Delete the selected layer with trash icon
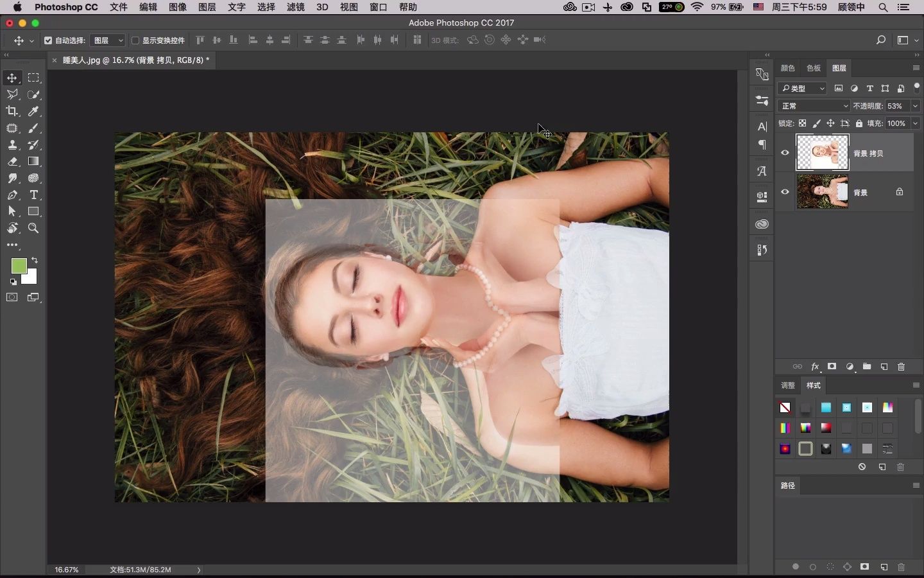The image size is (924, 578). point(901,367)
